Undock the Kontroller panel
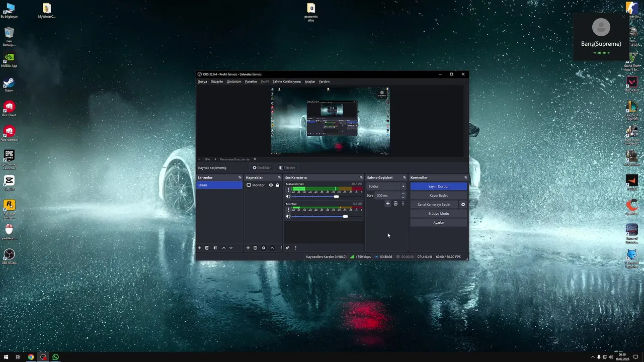 [x=466, y=177]
